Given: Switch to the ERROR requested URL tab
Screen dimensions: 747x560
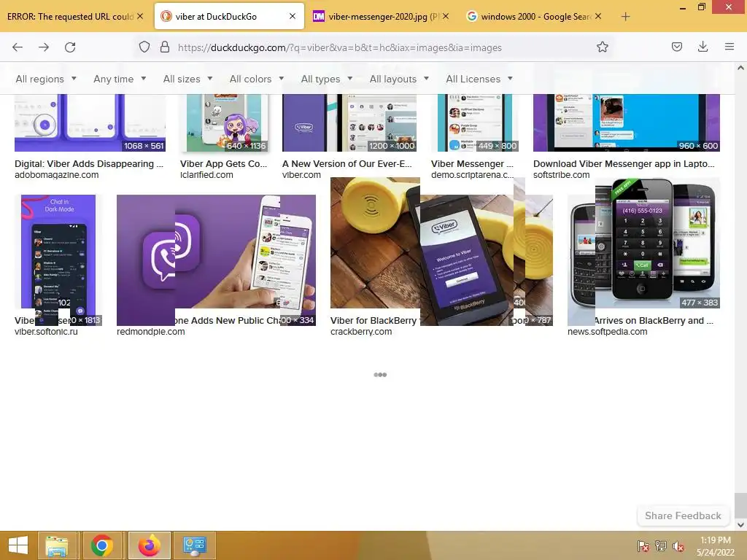Looking at the screenshot, I should 70,16.
